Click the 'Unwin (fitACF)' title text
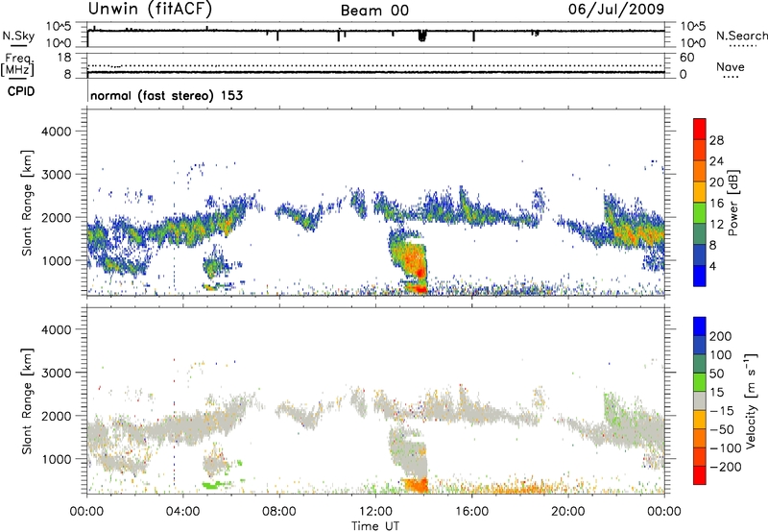 [x=150, y=9]
